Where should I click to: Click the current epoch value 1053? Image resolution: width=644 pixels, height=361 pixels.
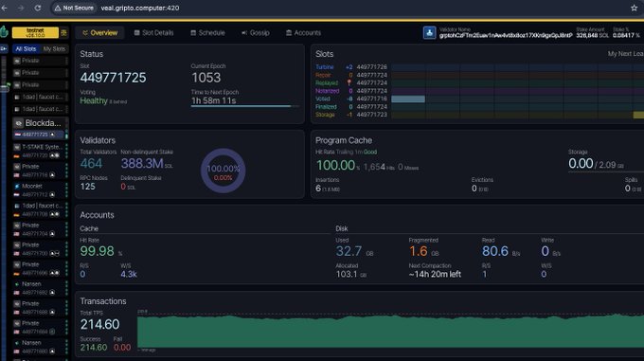[206, 78]
